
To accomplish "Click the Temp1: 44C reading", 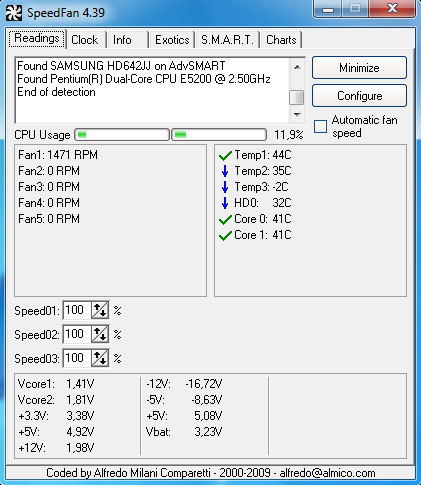I will pyautogui.click(x=263, y=155).
